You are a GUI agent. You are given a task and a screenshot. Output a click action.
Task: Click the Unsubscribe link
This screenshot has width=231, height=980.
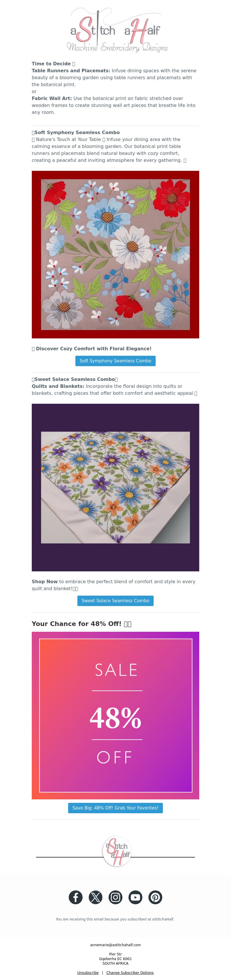tap(88, 973)
